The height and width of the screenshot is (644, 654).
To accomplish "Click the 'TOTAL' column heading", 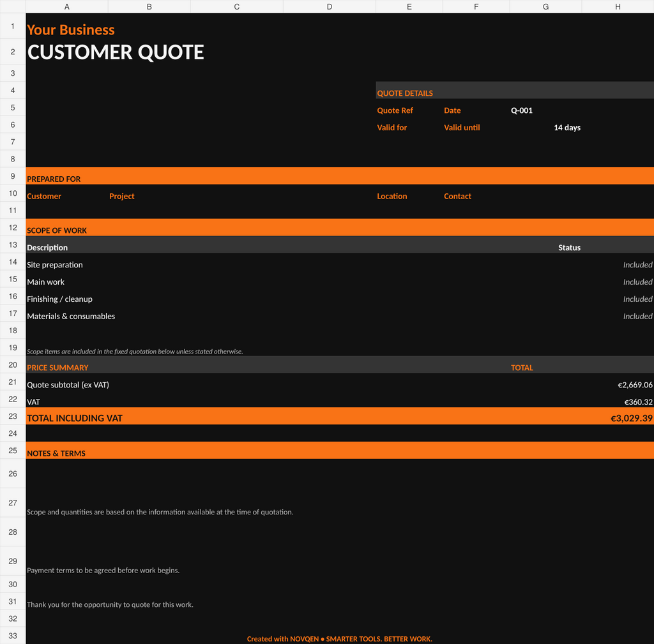I will coord(522,368).
